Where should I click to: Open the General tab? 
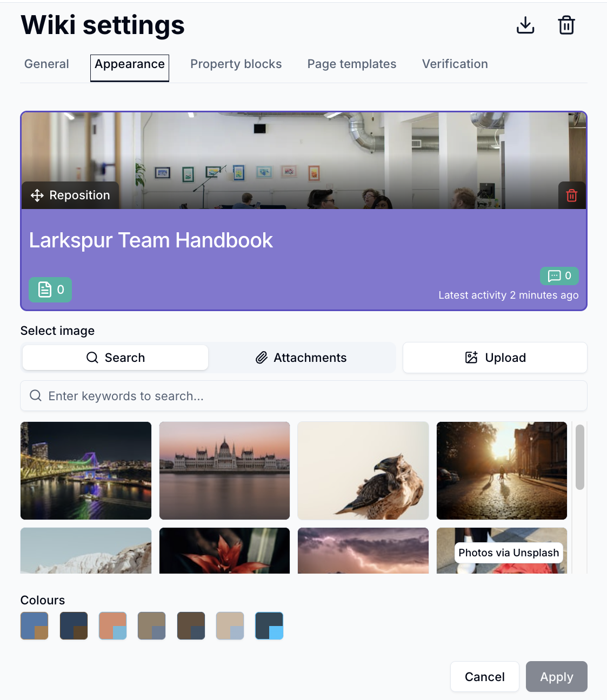coord(46,64)
